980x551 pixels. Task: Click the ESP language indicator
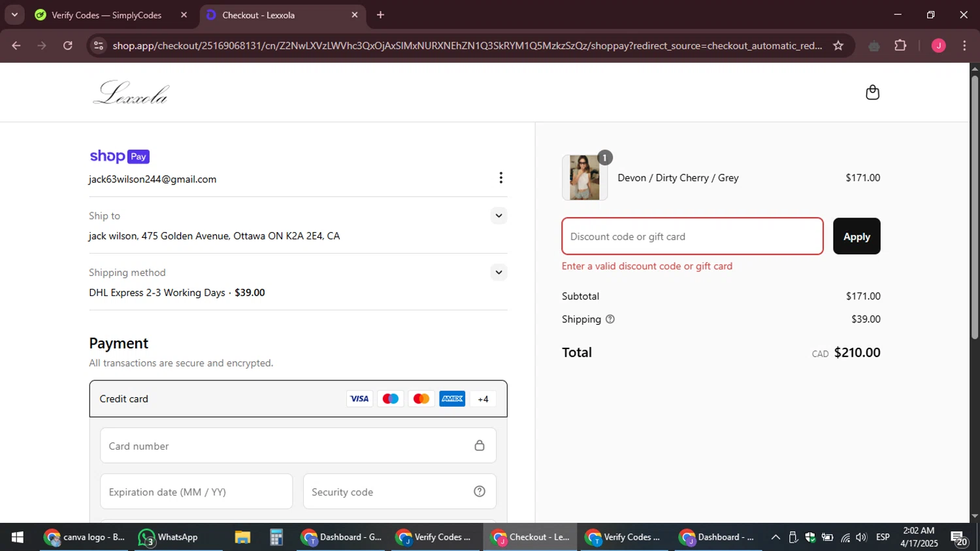tap(883, 537)
